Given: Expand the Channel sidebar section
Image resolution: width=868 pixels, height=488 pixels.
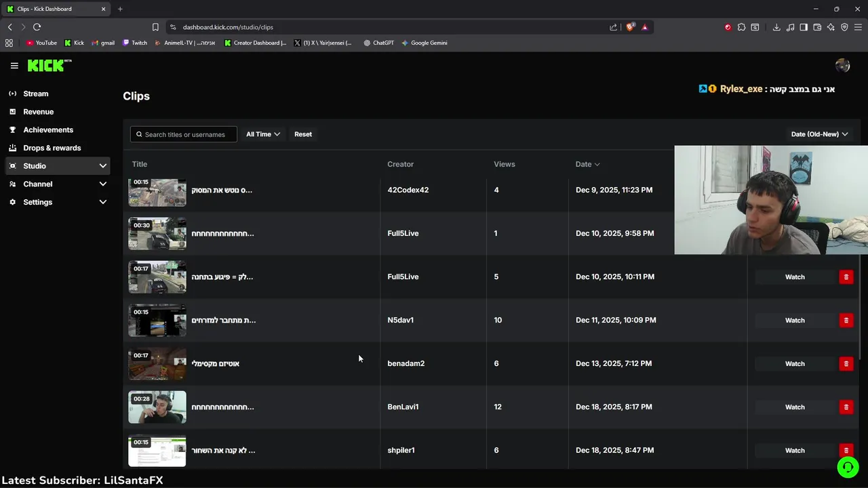Looking at the screenshot, I should click(x=103, y=184).
